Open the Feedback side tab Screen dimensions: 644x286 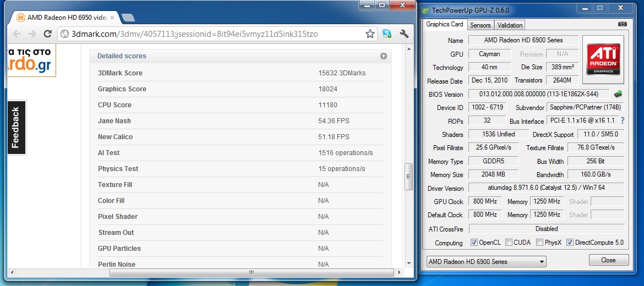pyautogui.click(x=17, y=127)
